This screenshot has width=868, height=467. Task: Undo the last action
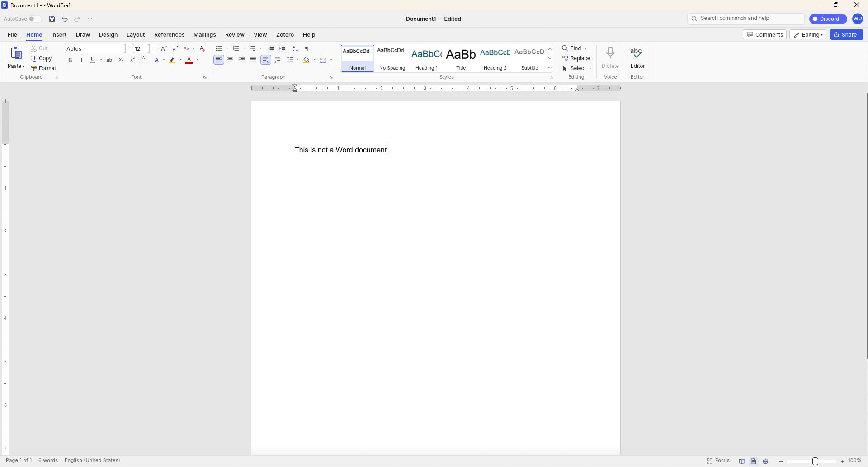click(65, 19)
